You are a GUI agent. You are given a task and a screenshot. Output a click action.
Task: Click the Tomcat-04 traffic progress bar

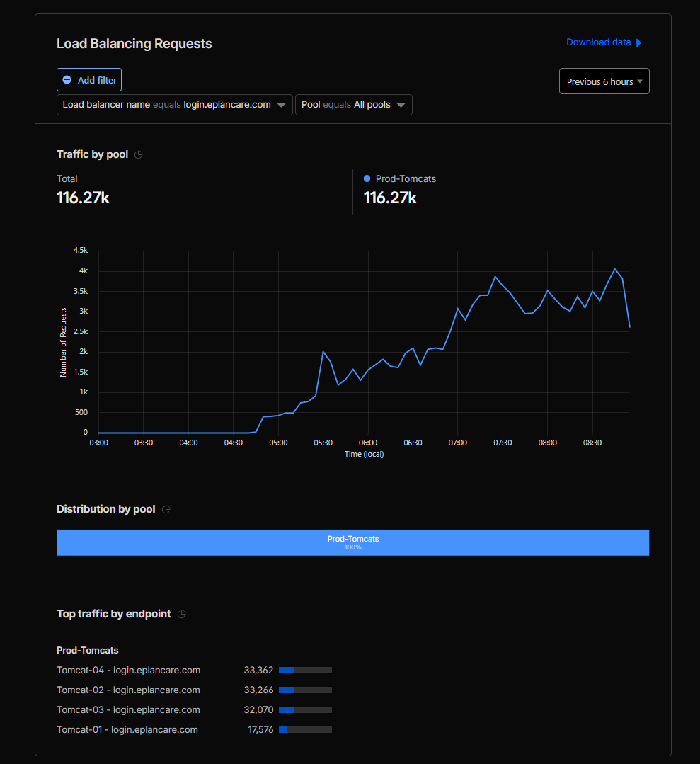tap(305, 670)
